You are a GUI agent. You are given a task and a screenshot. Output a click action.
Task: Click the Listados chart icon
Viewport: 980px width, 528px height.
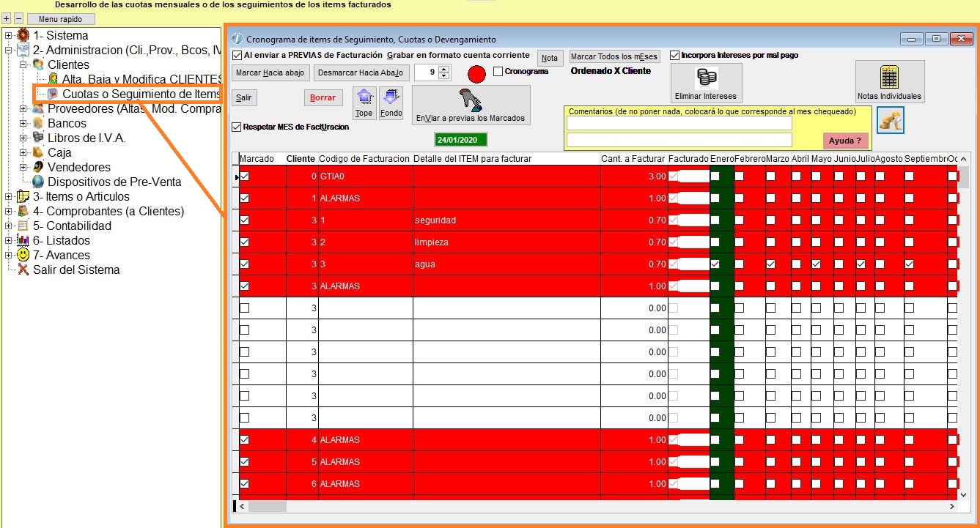[23, 240]
